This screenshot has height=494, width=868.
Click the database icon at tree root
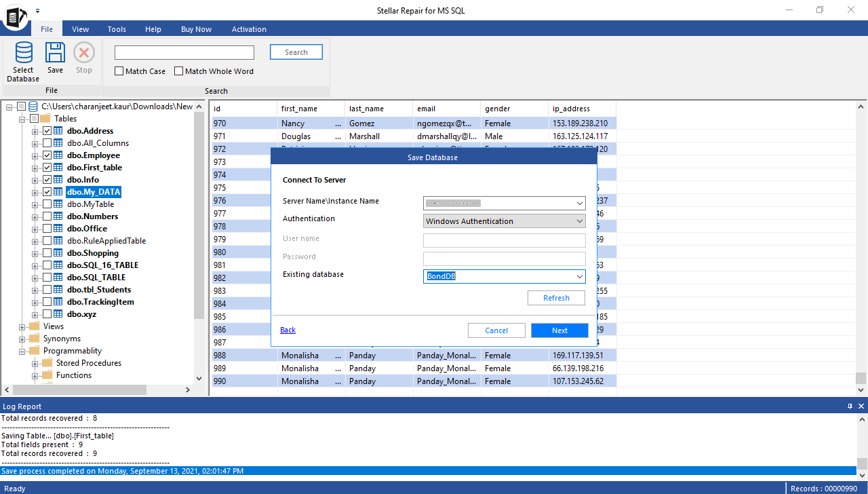tap(33, 107)
